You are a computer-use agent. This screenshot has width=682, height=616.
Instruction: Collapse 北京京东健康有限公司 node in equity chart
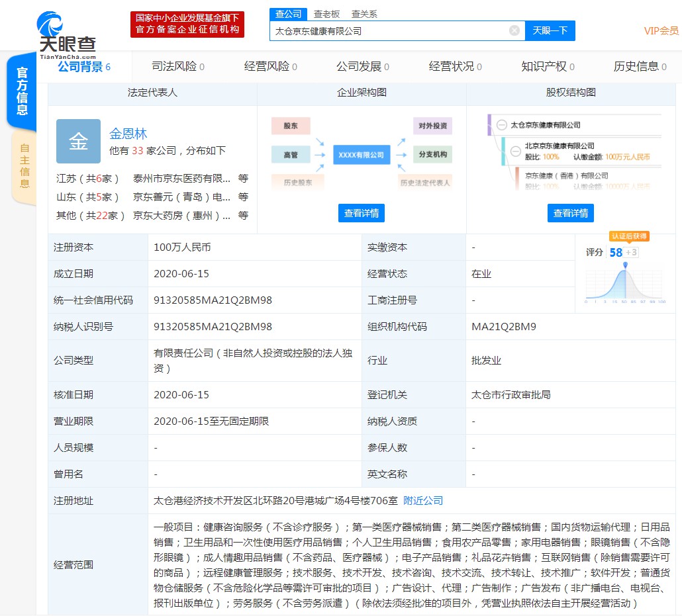[x=515, y=152]
